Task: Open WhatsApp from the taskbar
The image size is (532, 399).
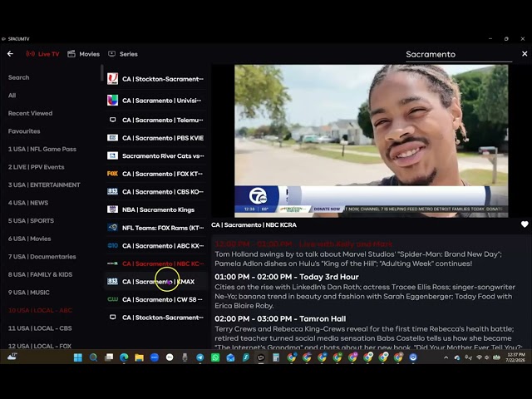Action: pos(215,357)
